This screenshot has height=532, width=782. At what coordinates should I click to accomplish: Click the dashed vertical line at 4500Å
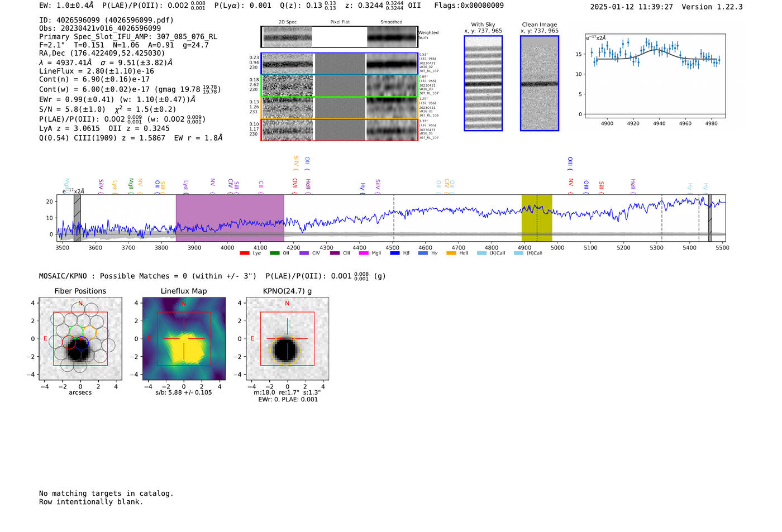pyautogui.click(x=394, y=218)
